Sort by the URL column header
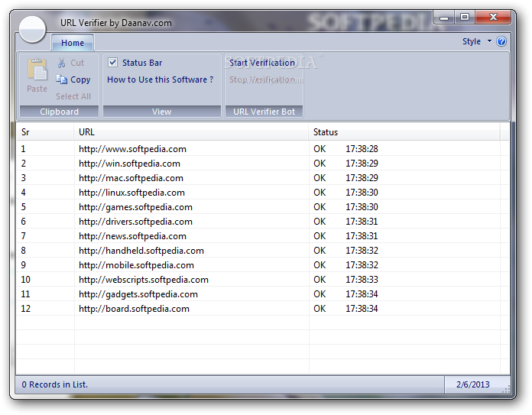Image resolution: width=532 pixels, height=415 pixels. tap(191, 132)
